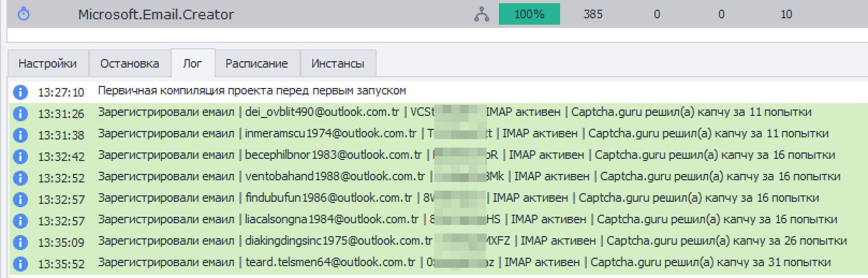
Task: Select the teard.telsmen64 log entry
Action: [x=322, y=262]
